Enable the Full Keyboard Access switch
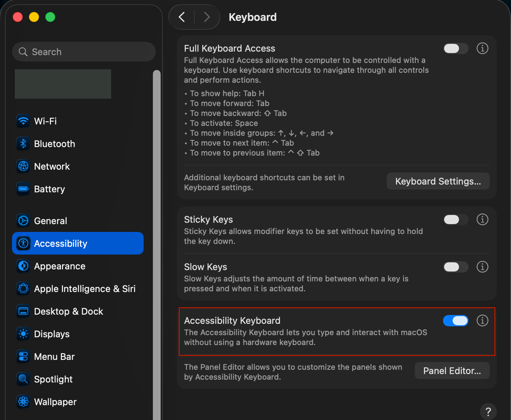Image resolution: width=511 pixels, height=420 pixels. tap(456, 48)
